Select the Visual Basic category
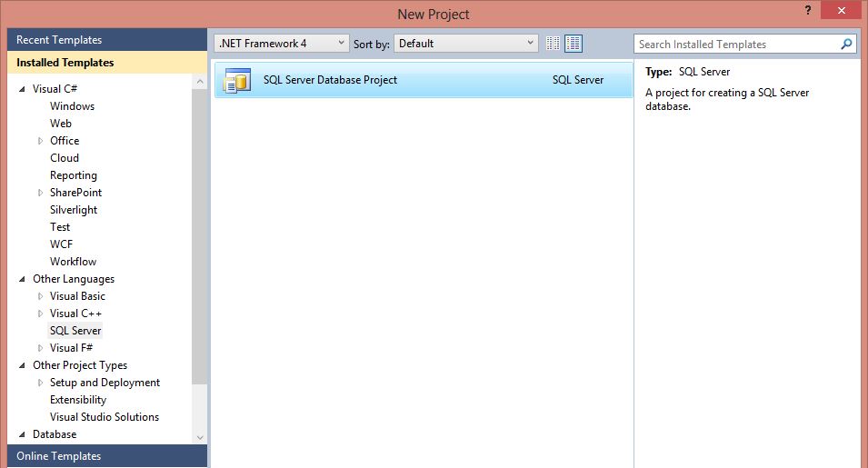This screenshot has width=868, height=468. coord(77,296)
